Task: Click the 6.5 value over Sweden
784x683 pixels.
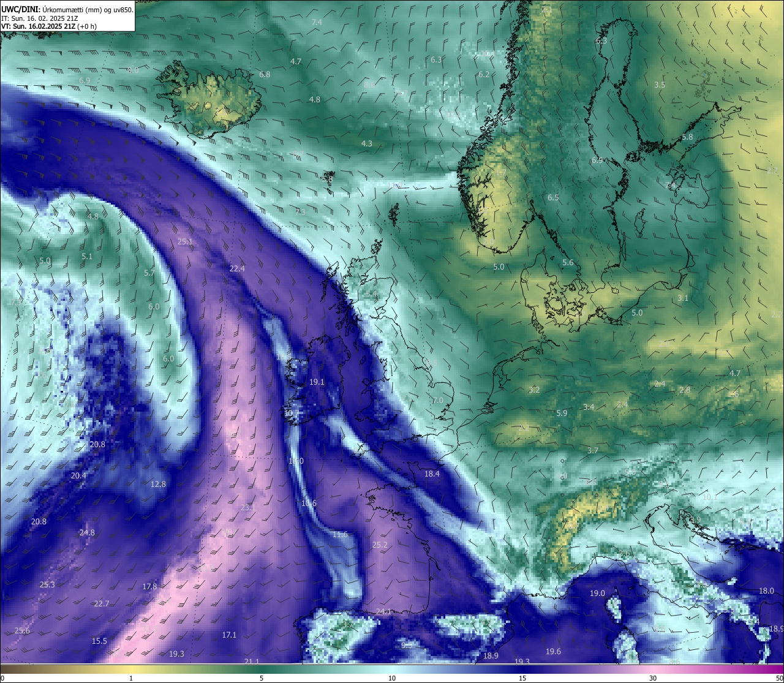Action: [553, 198]
